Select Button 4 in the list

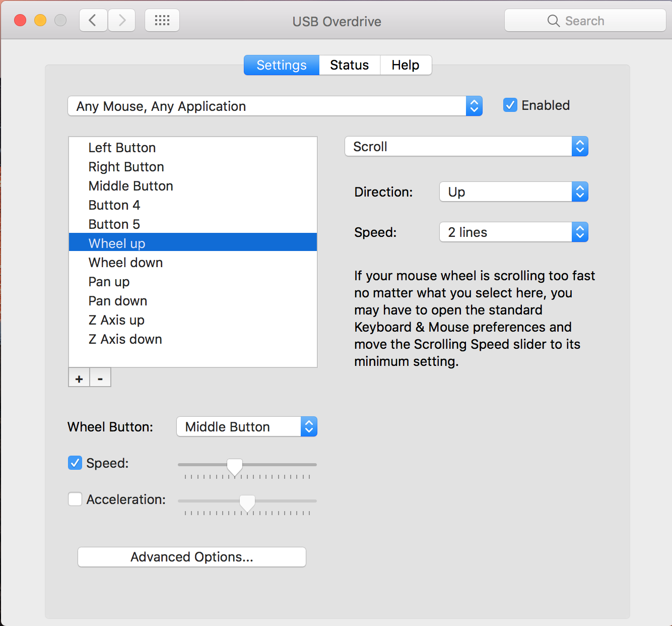pos(193,205)
